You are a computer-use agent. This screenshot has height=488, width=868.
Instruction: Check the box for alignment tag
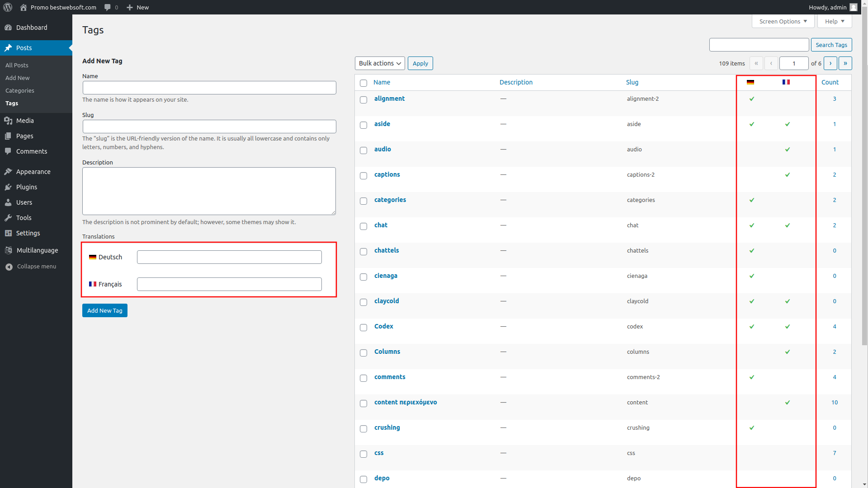pos(363,100)
